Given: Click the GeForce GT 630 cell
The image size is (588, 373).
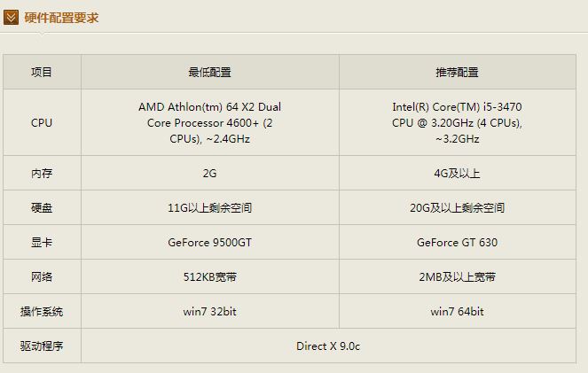Looking at the screenshot, I should tap(457, 242).
